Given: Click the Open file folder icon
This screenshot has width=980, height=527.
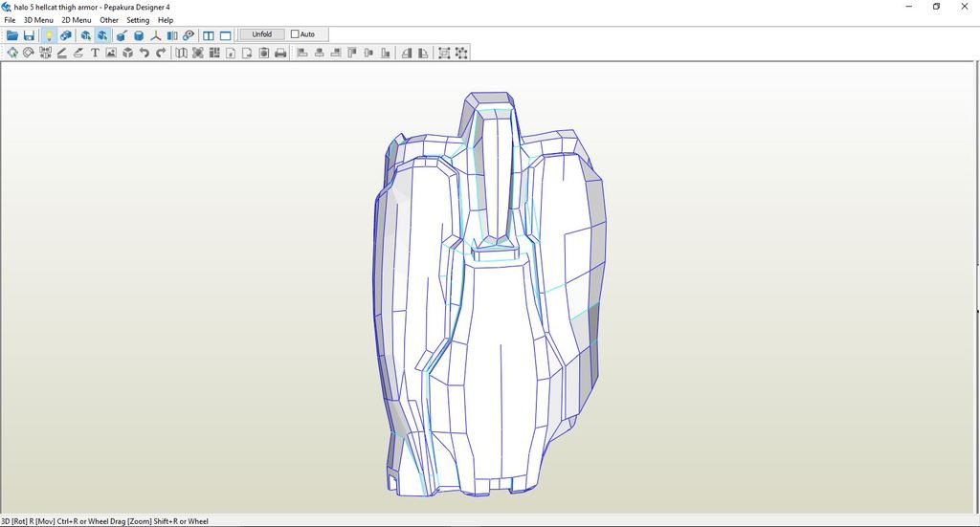Looking at the screenshot, I should (x=11, y=35).
